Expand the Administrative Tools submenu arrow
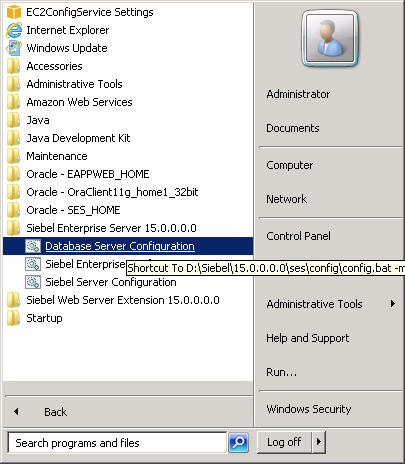 point(393,304)
